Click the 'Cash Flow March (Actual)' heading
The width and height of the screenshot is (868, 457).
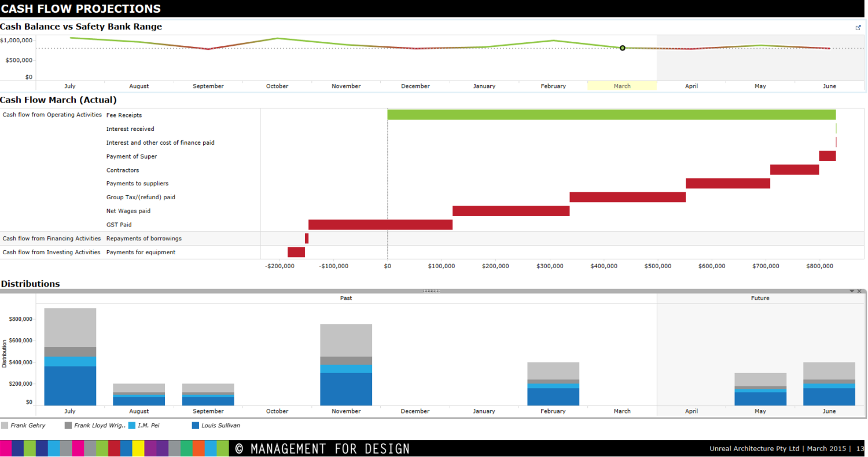(58, 100)
